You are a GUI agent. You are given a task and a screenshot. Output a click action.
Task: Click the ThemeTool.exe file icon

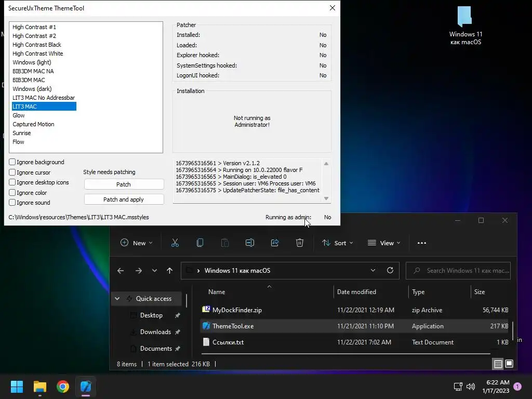[x=206, y=326]
